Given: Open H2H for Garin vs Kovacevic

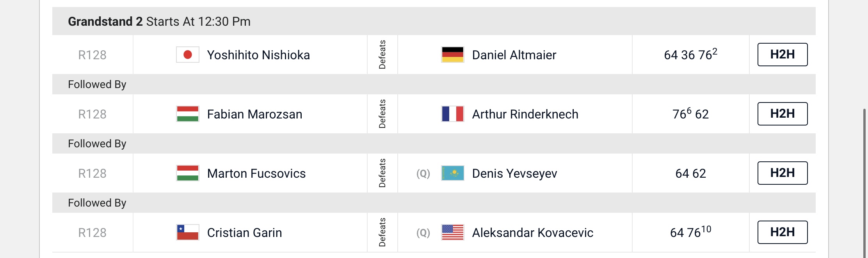Looking at the screenshot, I should pyautogui.click(x=783, y=232).
